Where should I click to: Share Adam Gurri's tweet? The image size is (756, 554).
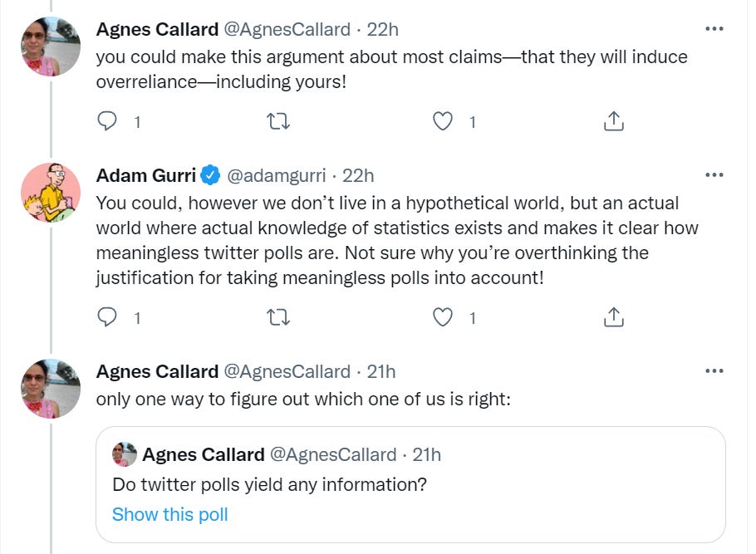612,317
